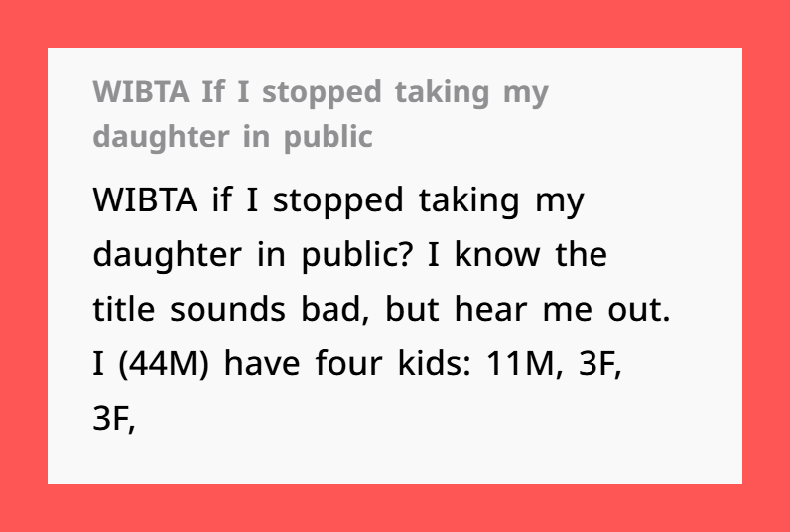The image size is (790, 532).
Task: Click the words 'four kids:'
Action: pos(393,363)
